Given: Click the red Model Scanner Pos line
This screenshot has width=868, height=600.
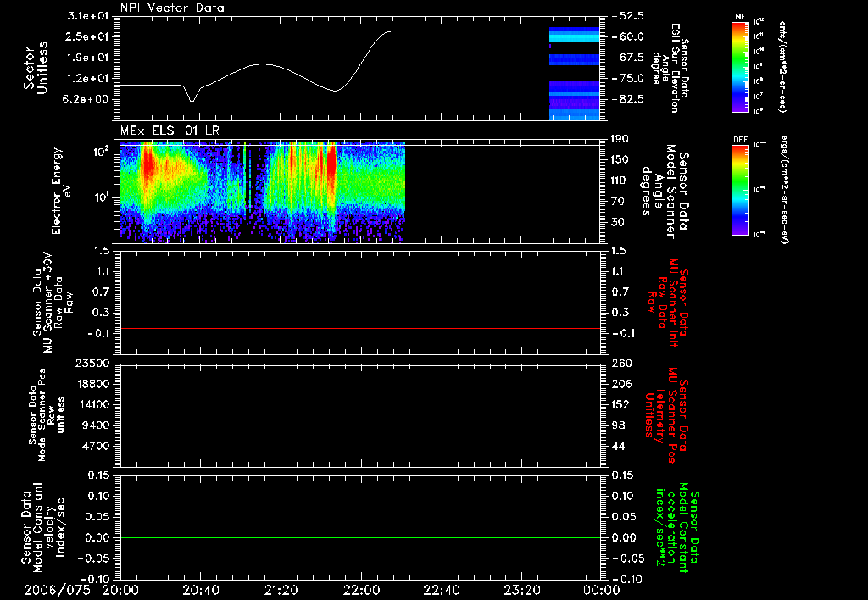Looking at the screenshot, I should 359,431.
